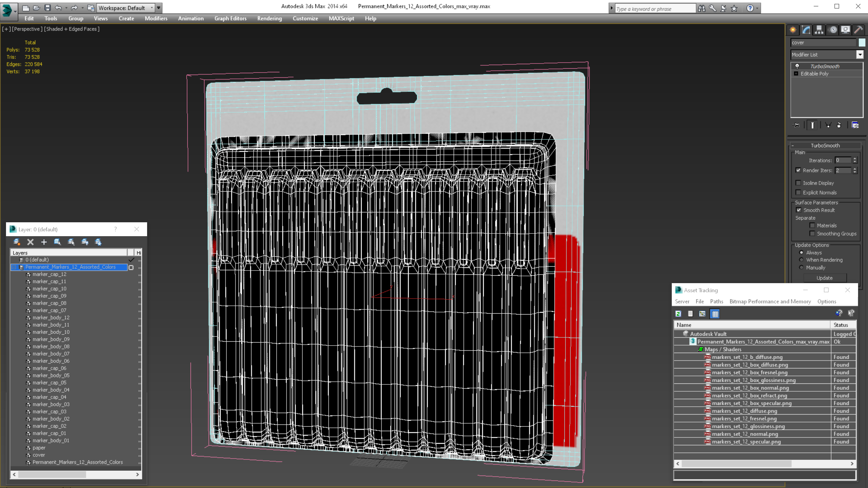
Task: Open the Rendering menu
Action: pyautogui.click(x=269, y=18)
